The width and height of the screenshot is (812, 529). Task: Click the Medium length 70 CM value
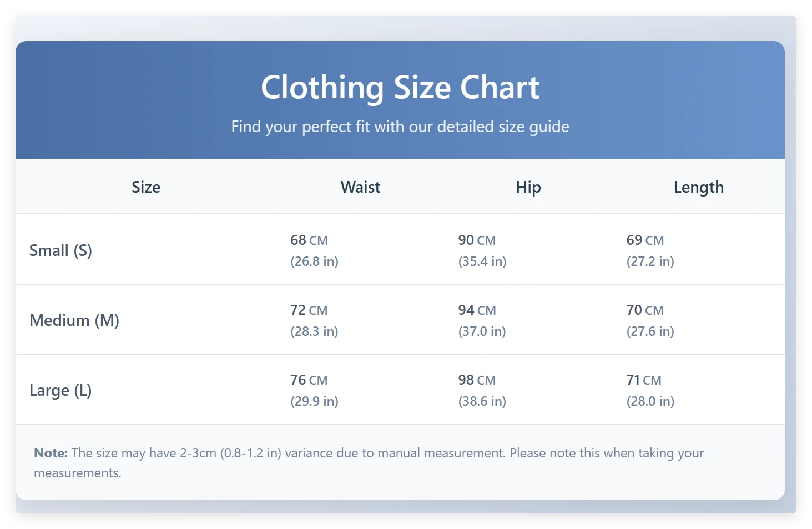coord(645,310)
